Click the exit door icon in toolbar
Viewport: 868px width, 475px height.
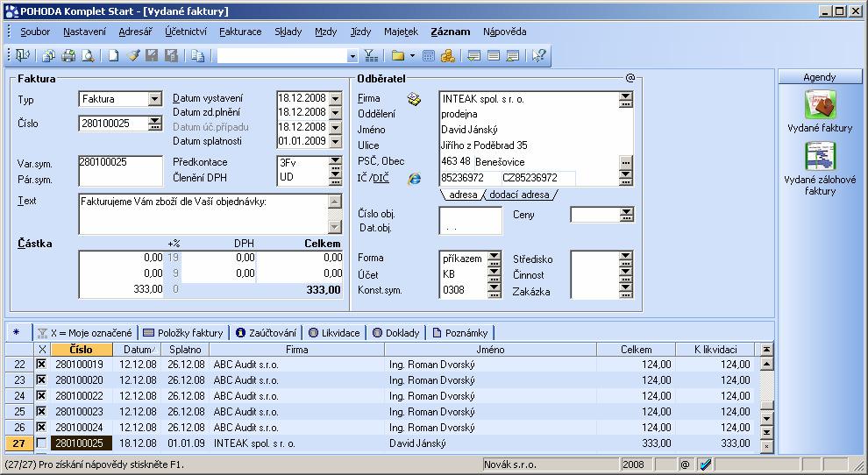[22, 55]
